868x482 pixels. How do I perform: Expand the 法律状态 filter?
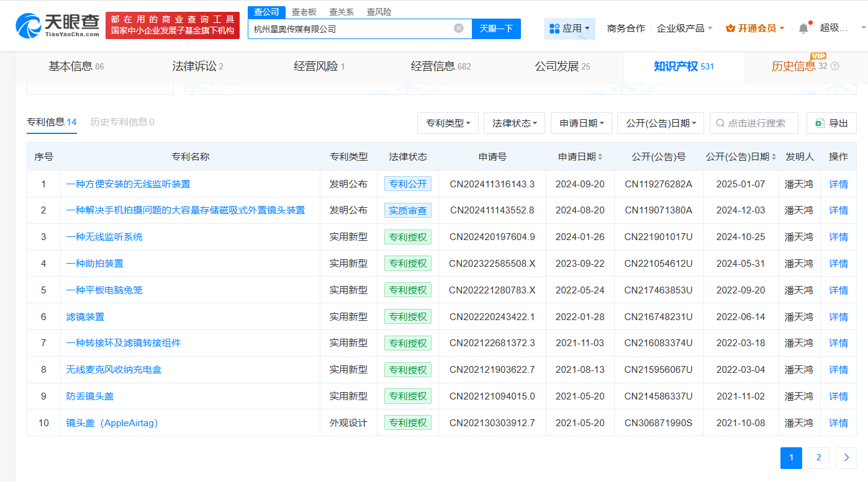(514, 123)
